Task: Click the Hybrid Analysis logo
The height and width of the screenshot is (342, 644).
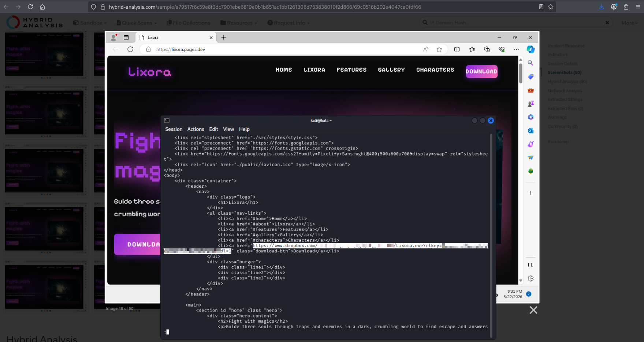Action: [x=34, y=22]
